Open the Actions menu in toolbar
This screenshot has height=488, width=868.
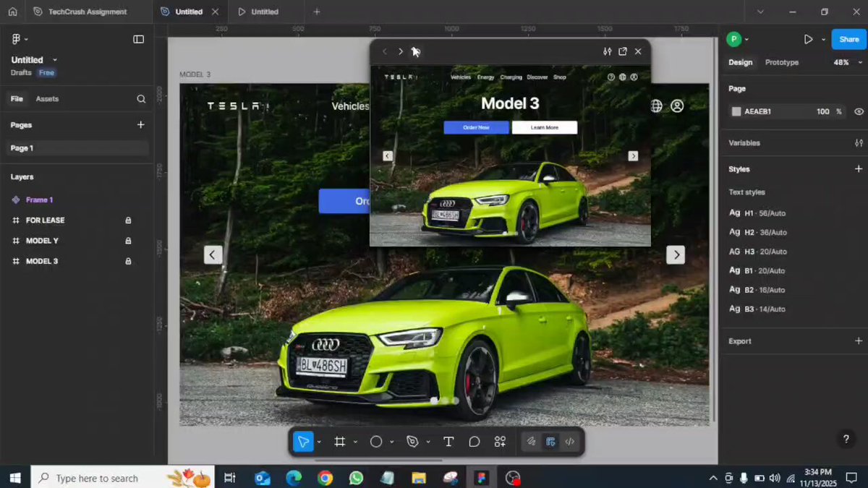tap(500, 442)
